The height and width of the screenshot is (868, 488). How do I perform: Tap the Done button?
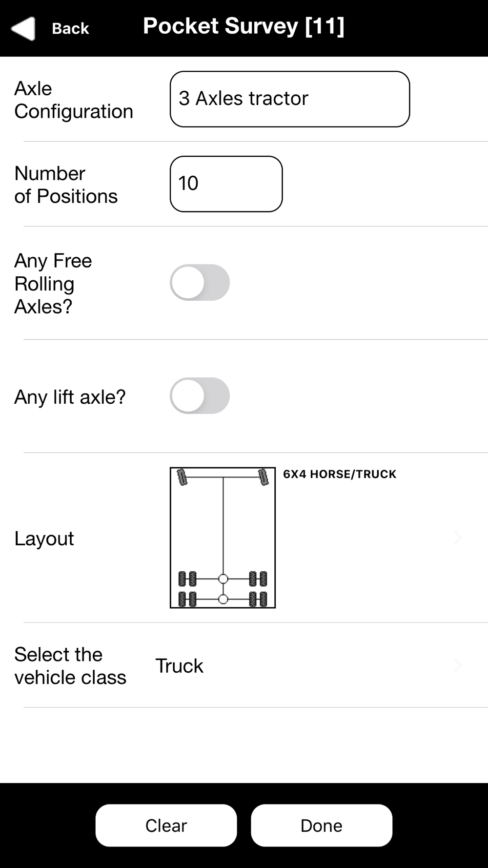pyautogui.click(x=322, y=826)
